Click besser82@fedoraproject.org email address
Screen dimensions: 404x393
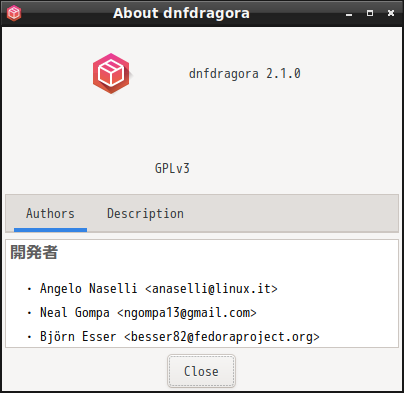(222, 337)
